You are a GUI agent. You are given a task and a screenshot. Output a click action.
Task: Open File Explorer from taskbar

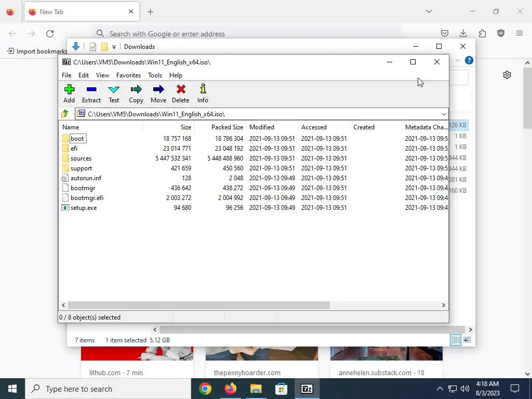coord(256,389)
